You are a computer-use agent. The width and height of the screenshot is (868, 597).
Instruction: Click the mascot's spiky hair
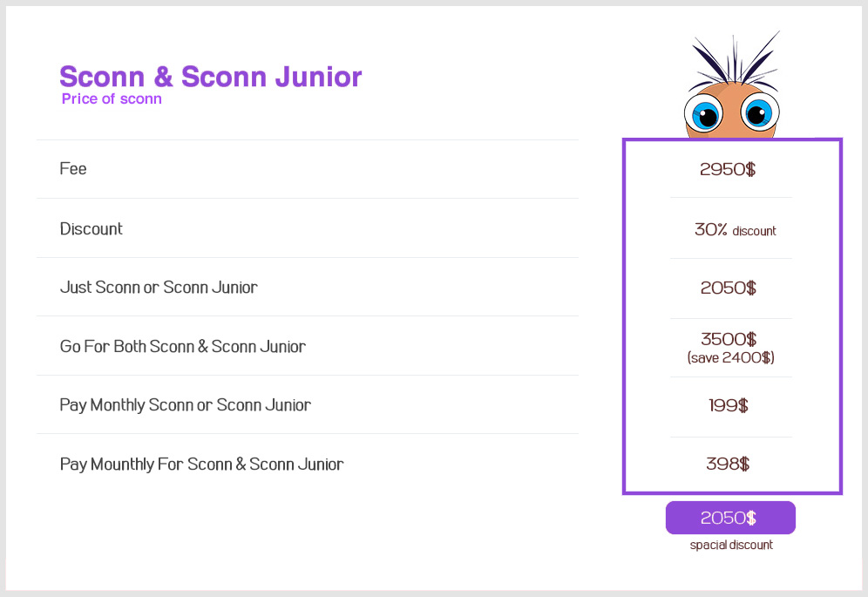(734, 58)
